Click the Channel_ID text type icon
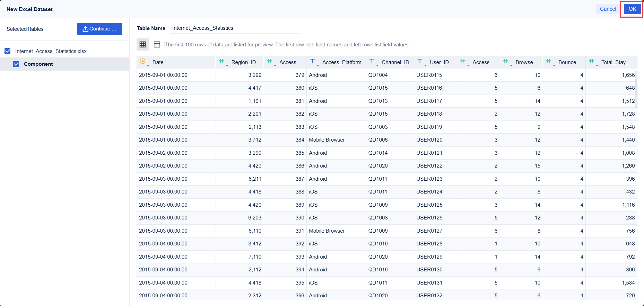 point(372,62)
